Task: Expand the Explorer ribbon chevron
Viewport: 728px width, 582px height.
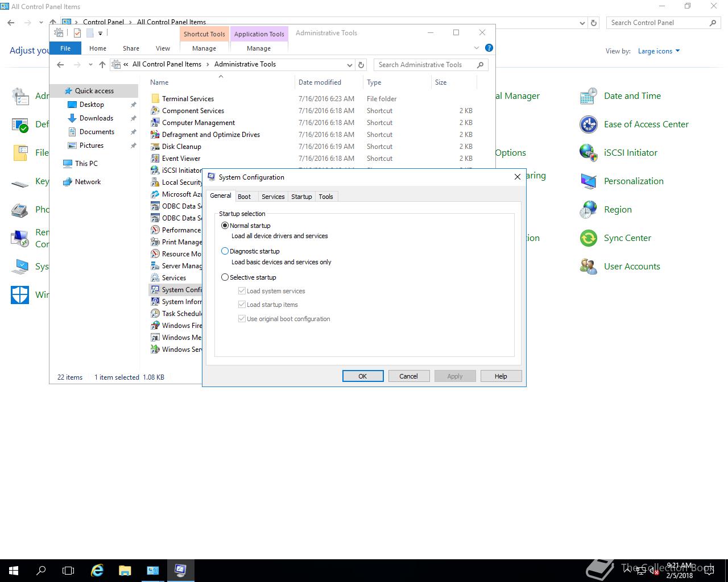Action: [x=477, y=48]
